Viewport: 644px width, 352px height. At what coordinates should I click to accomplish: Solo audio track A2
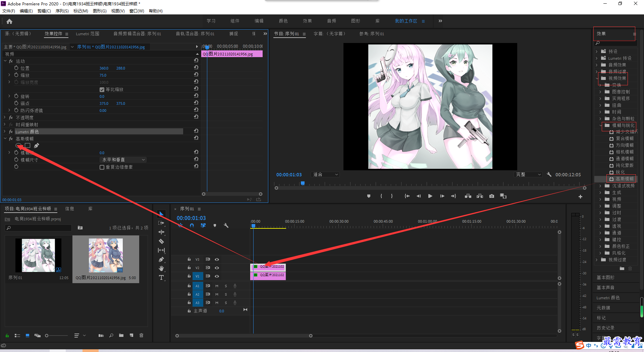click(x=226, y=294)
